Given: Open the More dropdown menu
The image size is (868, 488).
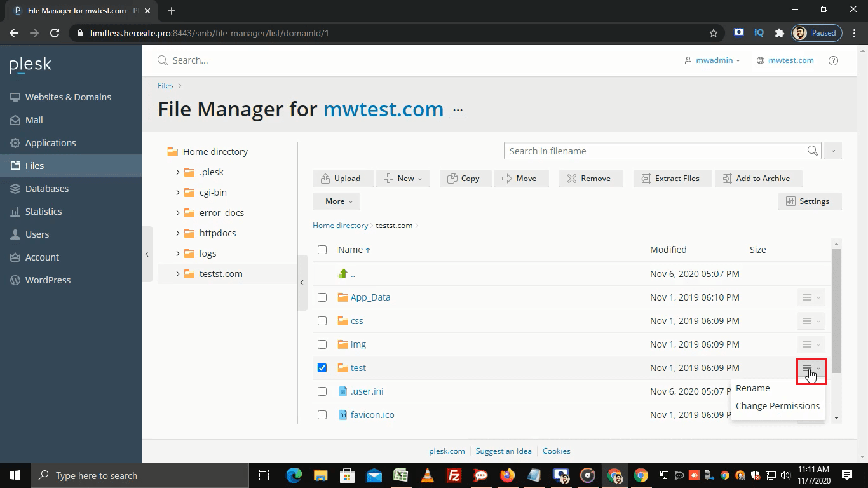Looking at the screenshot, I should pos(336,201).
